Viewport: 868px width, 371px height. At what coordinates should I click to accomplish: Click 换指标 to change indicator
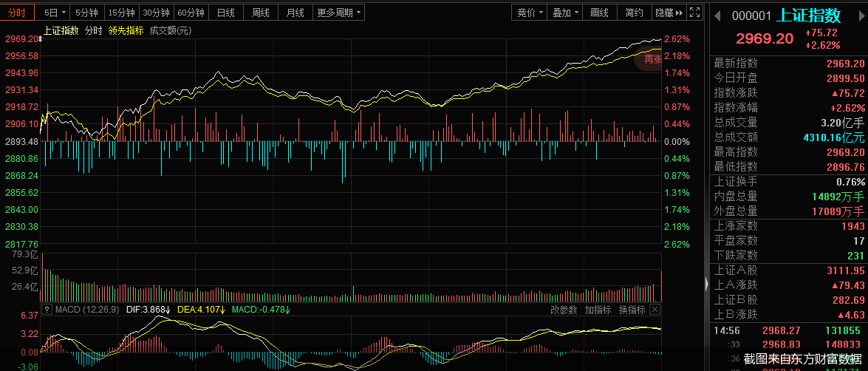point(632,310)
